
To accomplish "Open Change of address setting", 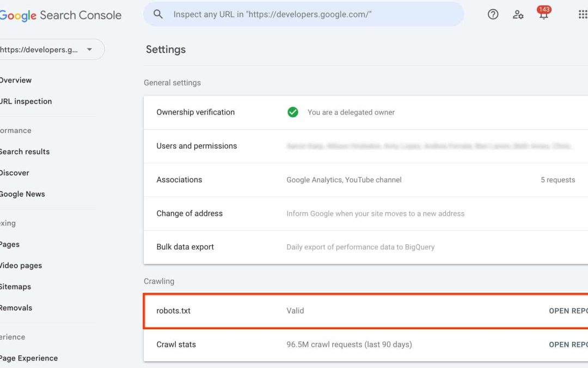I will click(x=366, y=213).
